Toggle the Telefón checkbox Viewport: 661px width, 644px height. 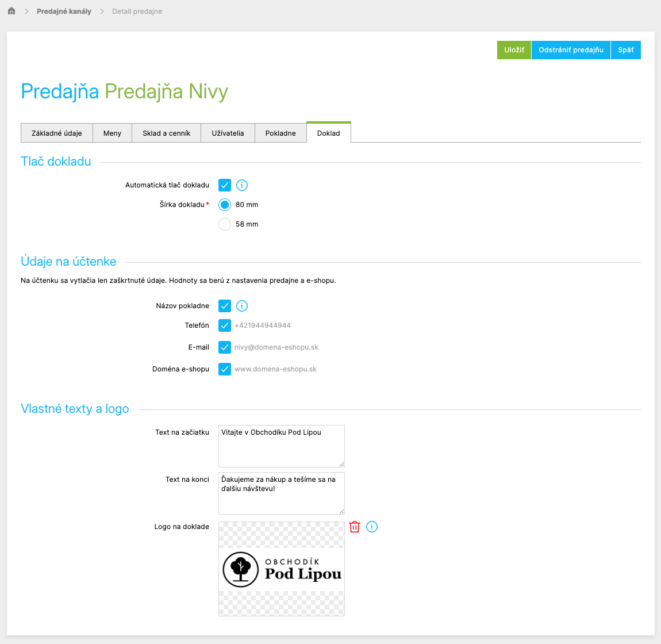pyautogui.click(x=225, y=325)
